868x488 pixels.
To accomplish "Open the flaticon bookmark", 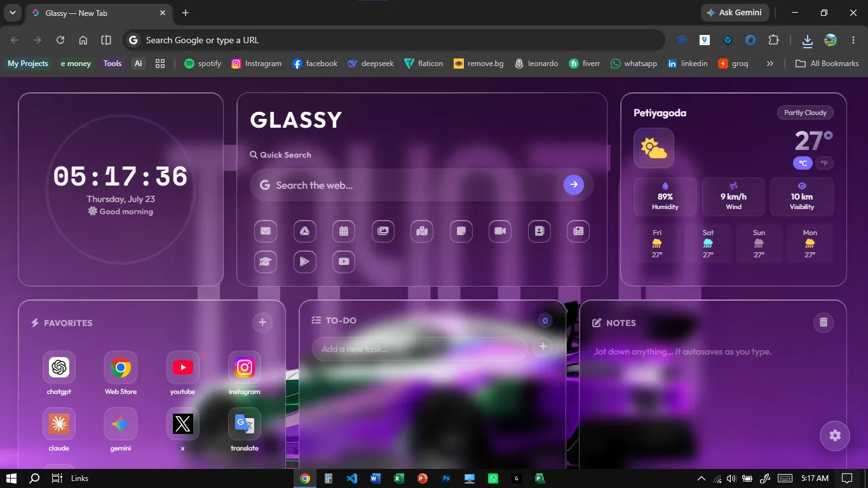I will point(424,64).
